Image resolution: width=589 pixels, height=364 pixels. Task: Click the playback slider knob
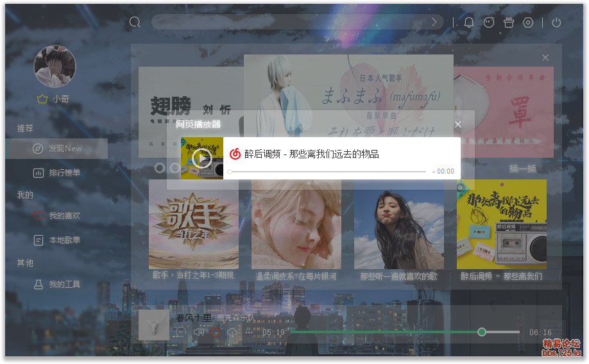482,332
